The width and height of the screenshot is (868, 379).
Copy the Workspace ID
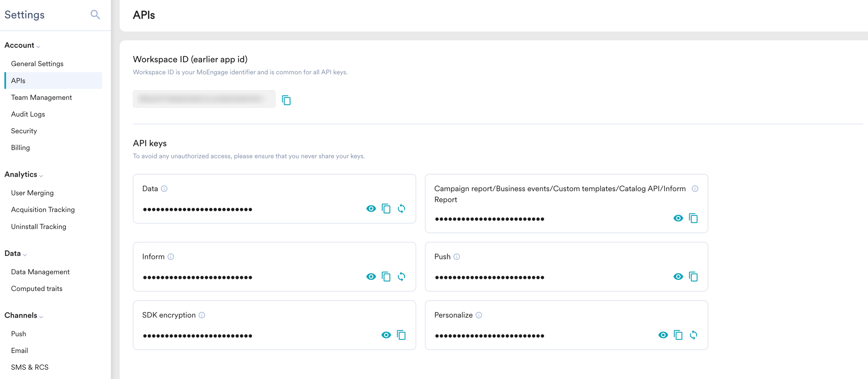(x=286, y=100)
